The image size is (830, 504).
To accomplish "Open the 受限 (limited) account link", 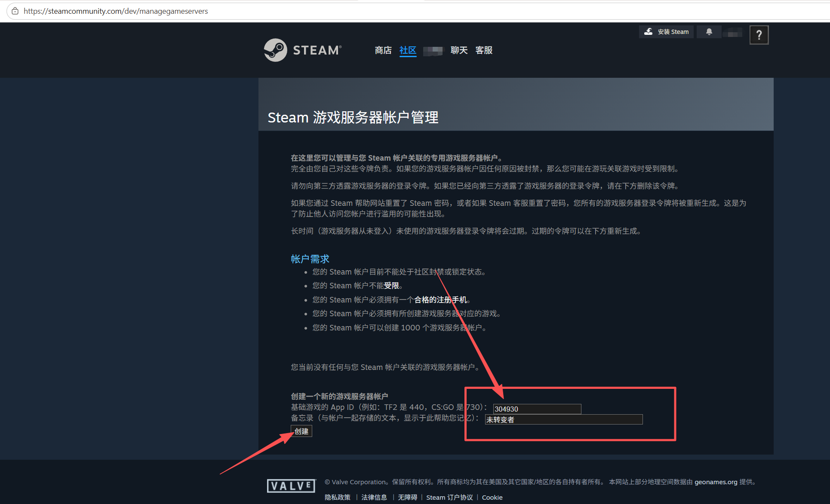I will (391, 286).
